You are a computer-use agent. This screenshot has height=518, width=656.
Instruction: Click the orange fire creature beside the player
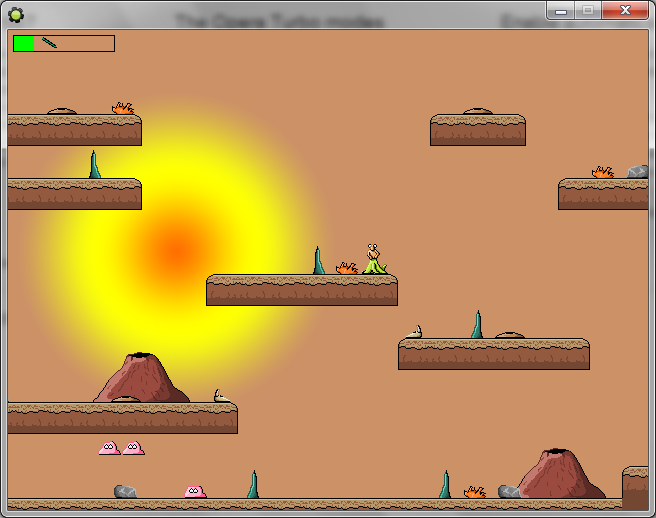347,268
